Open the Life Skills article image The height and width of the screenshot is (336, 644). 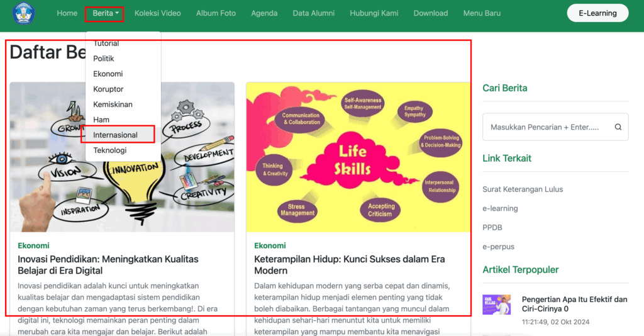358,157
